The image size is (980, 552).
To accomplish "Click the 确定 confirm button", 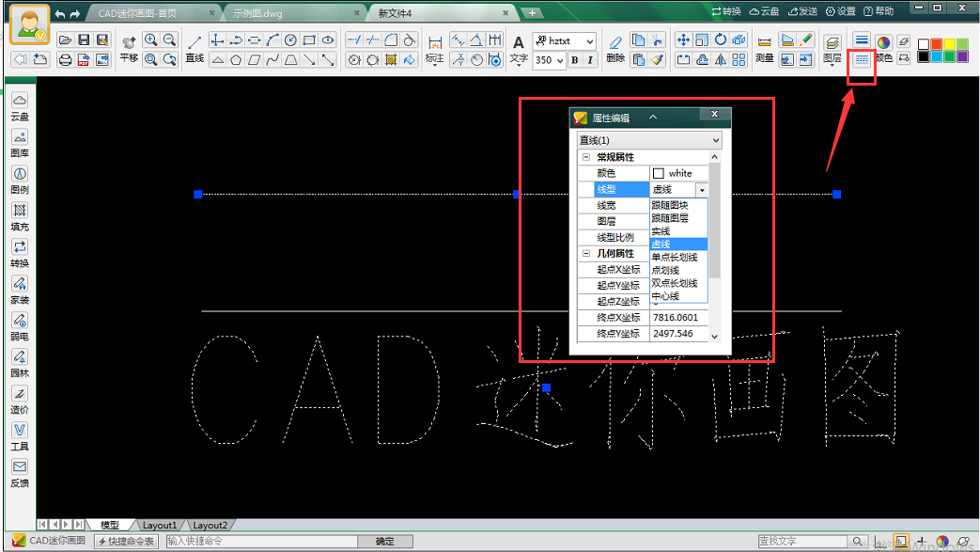I will (x=385, y=542).
